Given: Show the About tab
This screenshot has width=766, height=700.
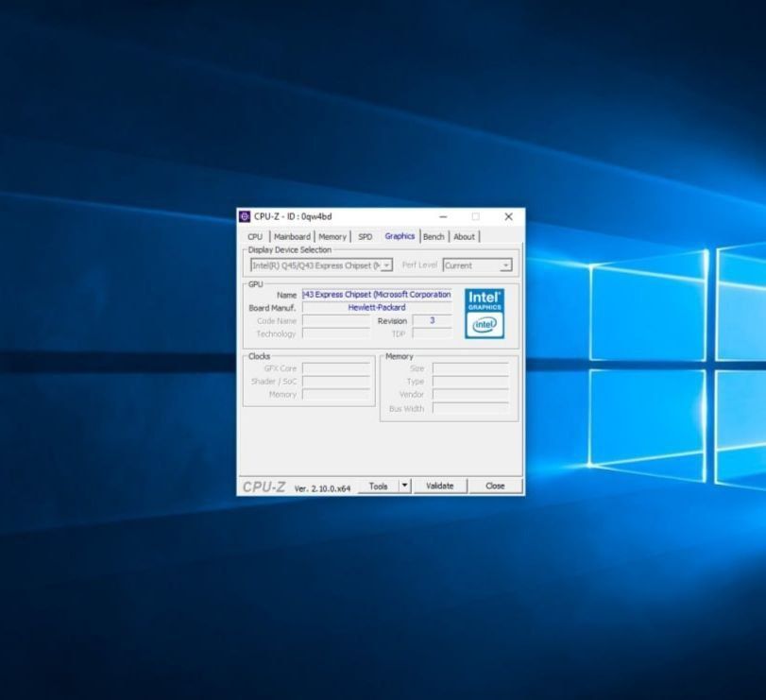Looking at the screenshot, I should 464,236.
